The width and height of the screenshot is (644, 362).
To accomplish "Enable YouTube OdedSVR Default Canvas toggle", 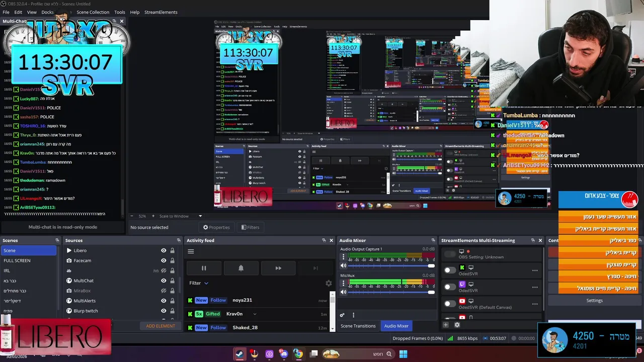I will click(450, 304).
